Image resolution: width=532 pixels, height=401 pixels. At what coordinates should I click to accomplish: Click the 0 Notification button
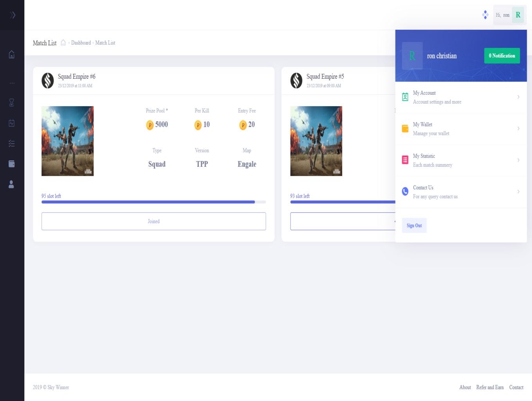click(x=502, y=56)
